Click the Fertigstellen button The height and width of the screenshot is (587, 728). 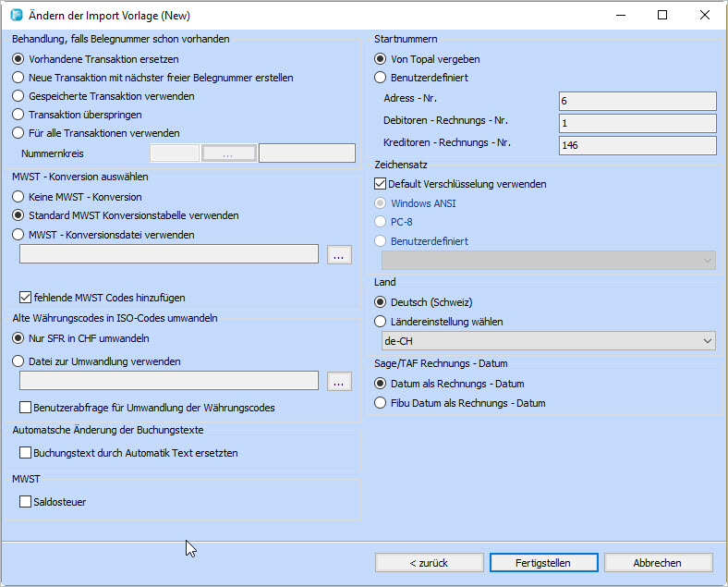click(x=543, y=563)
